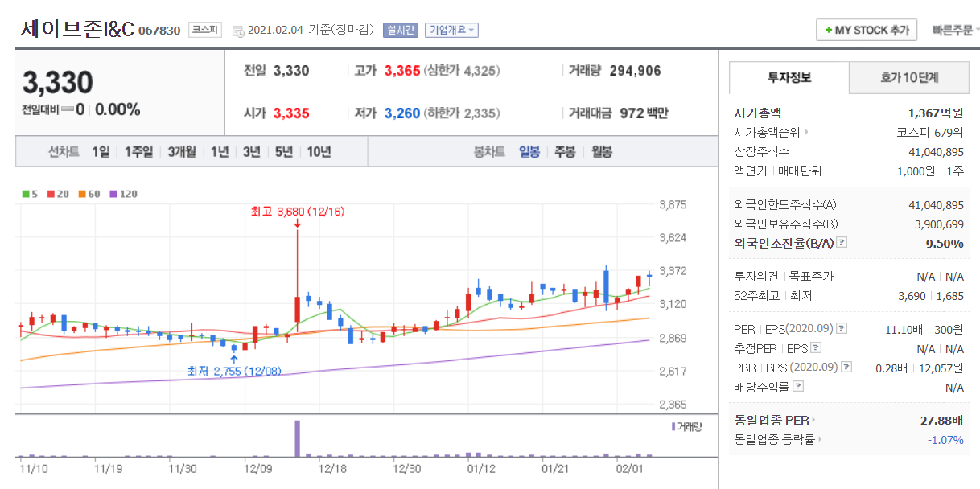Select the 1일 line chart period
The width and height of the screenshot is (980, 489).
pos(101,151)
